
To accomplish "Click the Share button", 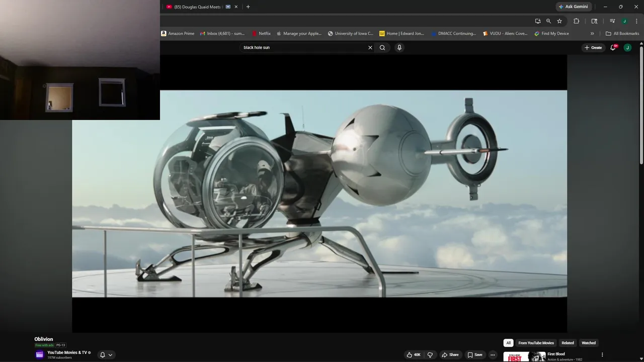I will tap(450, 355).
